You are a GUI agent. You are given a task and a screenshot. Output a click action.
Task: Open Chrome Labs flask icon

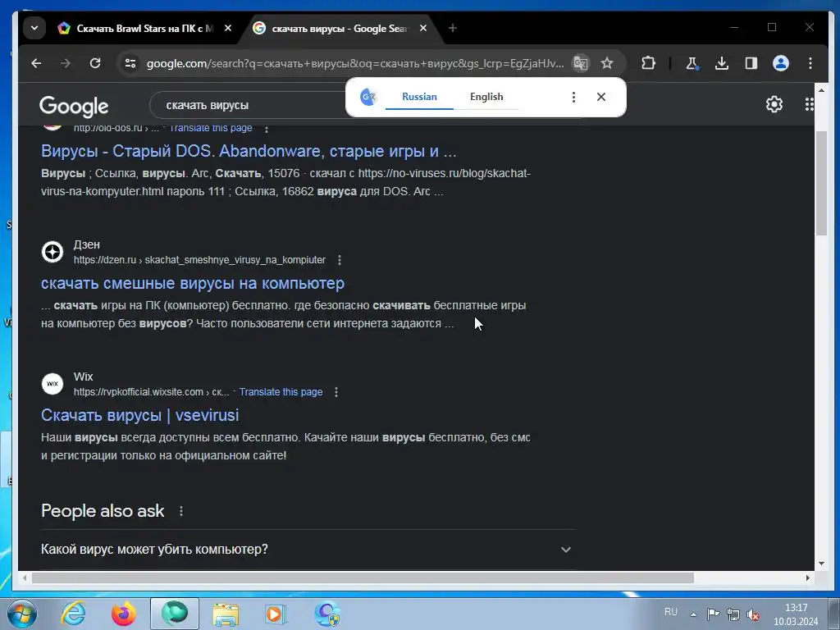(692, 63)
